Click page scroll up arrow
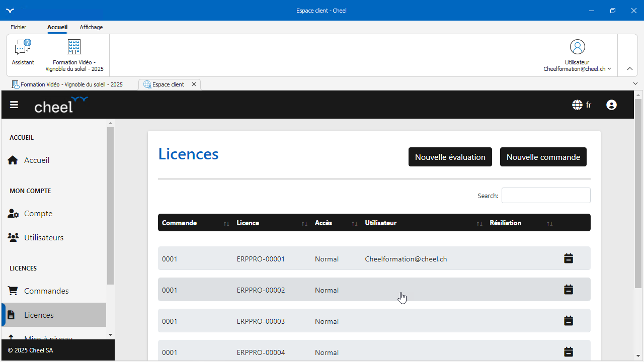This screenshot has width=644, height=362. point(638,95)
